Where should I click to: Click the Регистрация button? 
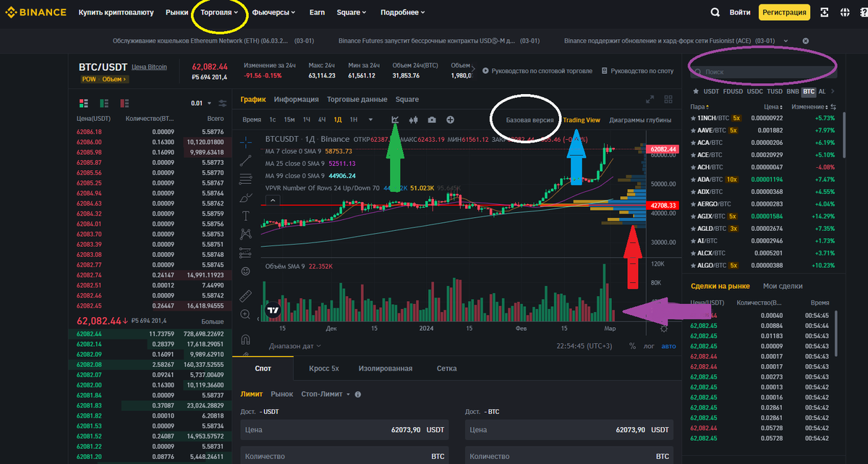point(783,12)
